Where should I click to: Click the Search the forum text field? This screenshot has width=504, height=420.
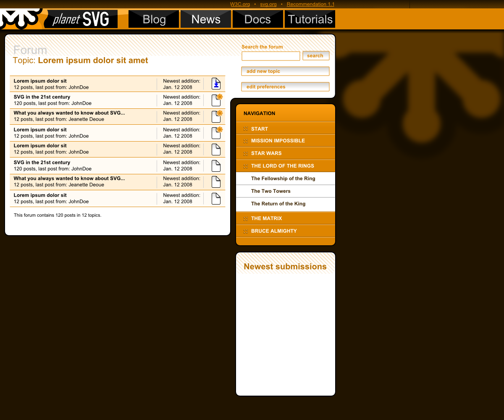coord(271,56)
